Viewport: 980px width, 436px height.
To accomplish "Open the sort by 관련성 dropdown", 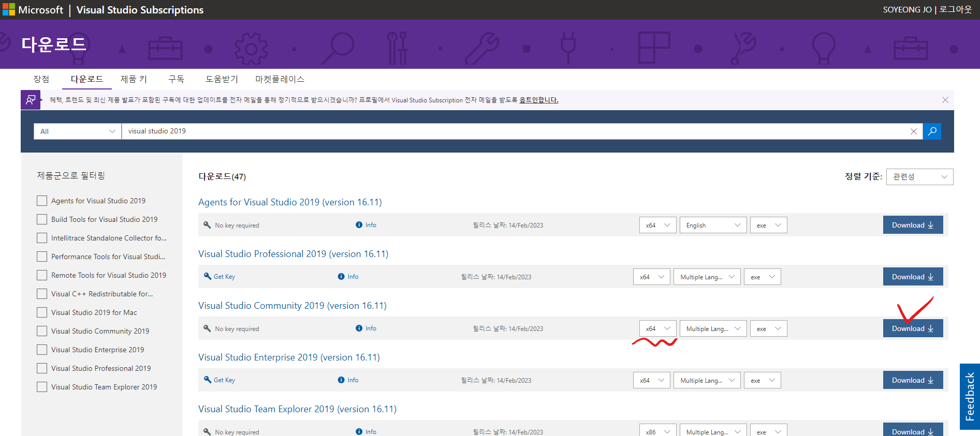I will click(919, 177).
